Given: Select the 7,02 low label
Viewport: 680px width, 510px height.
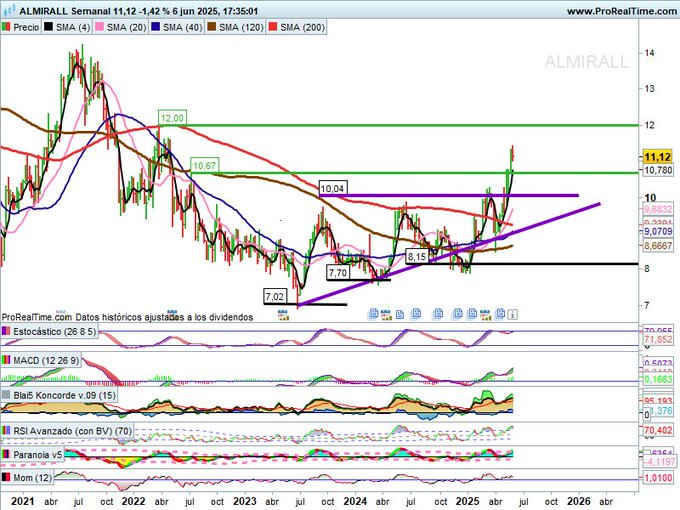Looking at the screenshot, I should click(275, 297).
